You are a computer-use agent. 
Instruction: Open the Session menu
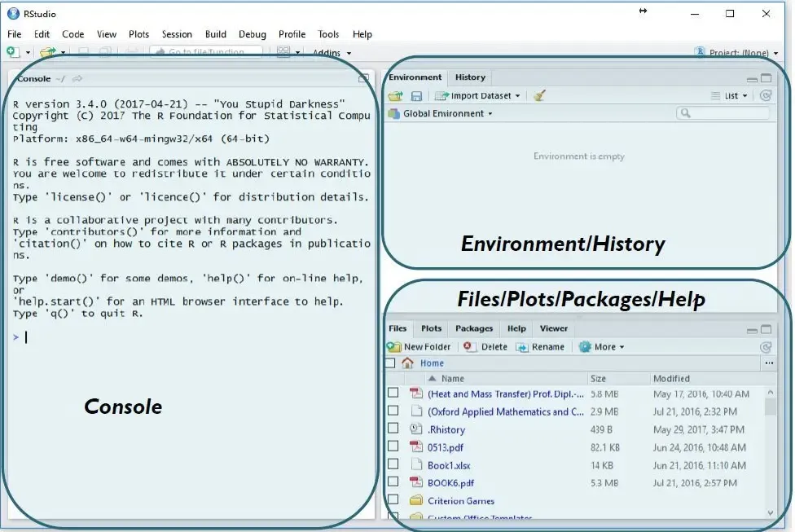pos(177,34)
